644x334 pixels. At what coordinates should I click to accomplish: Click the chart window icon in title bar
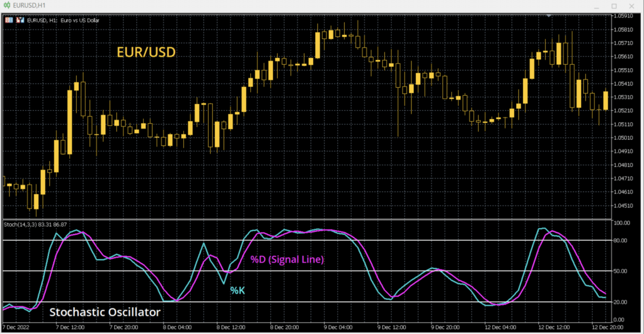click(x=7, y=5)
